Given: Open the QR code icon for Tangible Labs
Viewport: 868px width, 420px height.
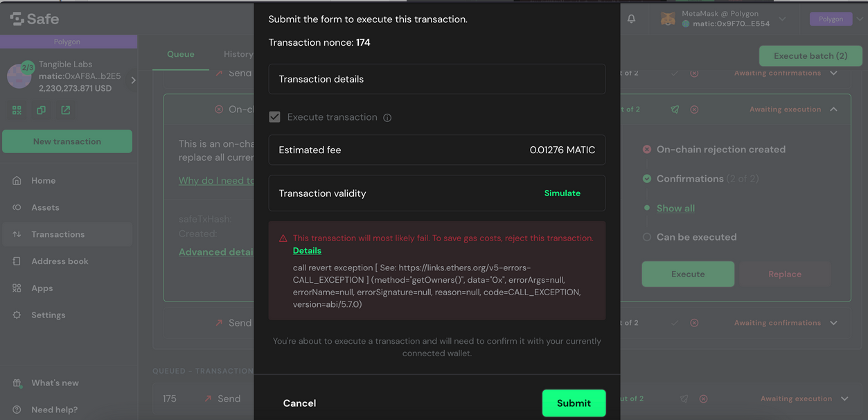Looking at the screenshot, I should coord(17,110).
